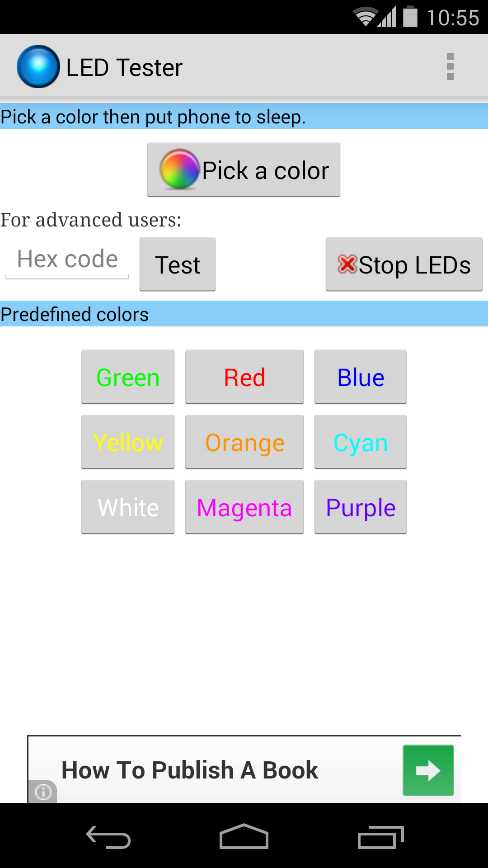
Task: Open the recent apps overview
Action: 380,838
